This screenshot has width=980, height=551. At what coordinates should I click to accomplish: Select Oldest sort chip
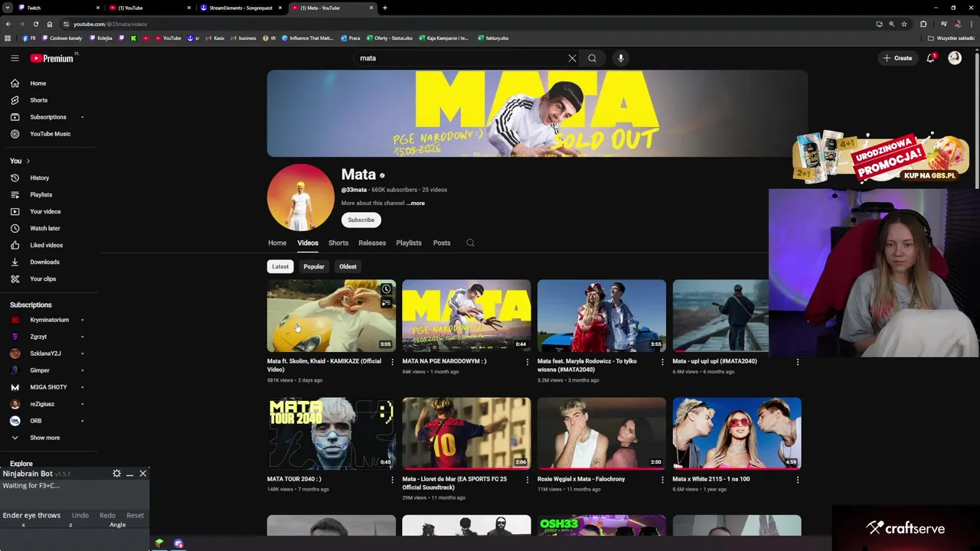pos(348,266)
